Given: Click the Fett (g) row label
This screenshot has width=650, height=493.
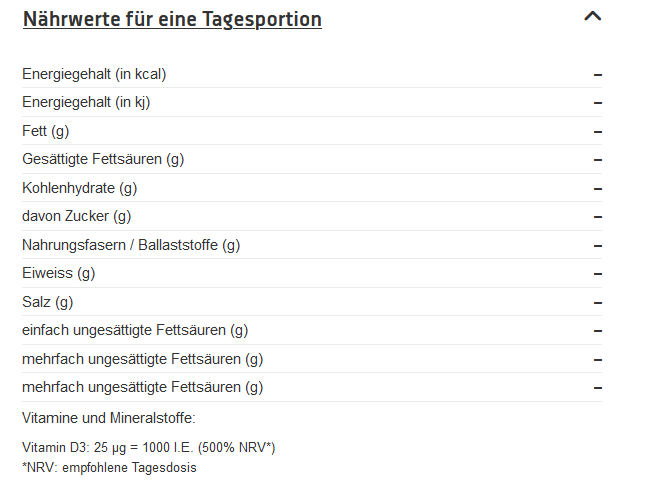Looking at the screenshot, I should pos(46,131).
